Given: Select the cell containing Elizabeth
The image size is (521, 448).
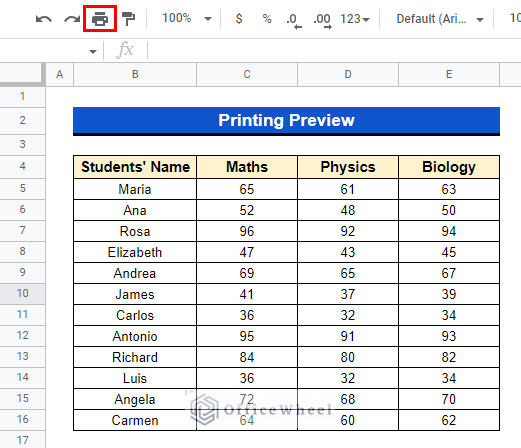Looking at the screenshot, I should pyautogui.click(x=135, y=252).
